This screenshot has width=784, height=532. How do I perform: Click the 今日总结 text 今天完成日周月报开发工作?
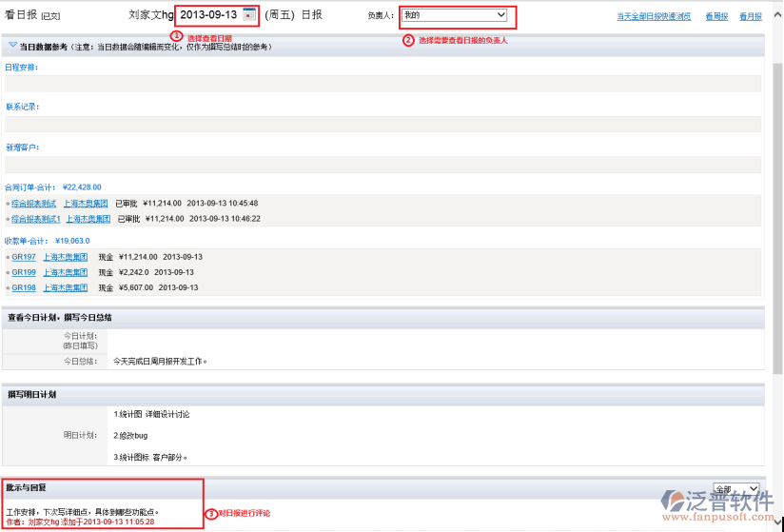[x=160, y=361]
